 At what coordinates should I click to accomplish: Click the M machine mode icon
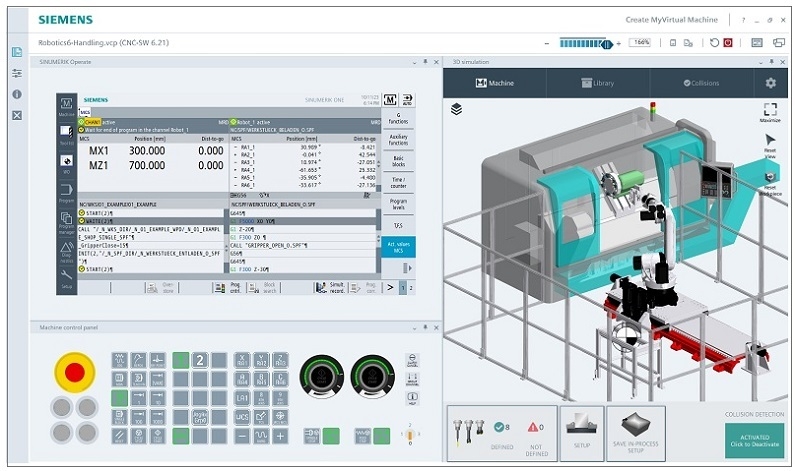point(390,100)
